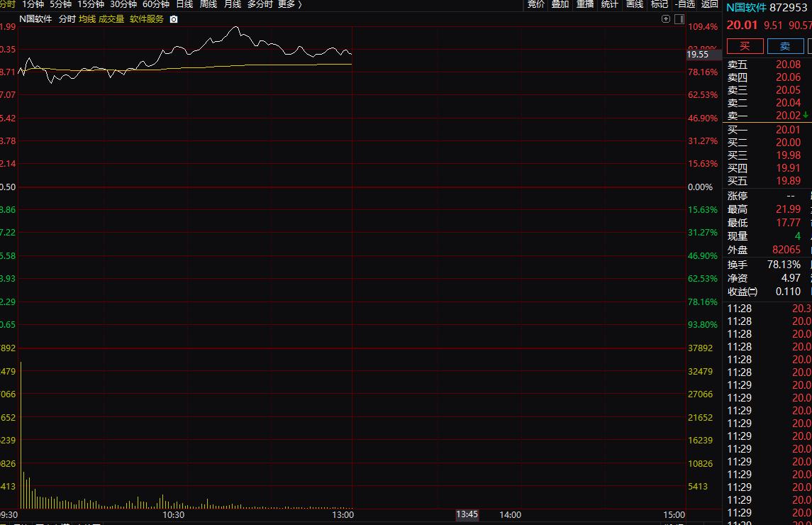This screenshot has width=812, height=525.
Task: Select 卖四 price 20.06
Action: [x=788, y=77]
